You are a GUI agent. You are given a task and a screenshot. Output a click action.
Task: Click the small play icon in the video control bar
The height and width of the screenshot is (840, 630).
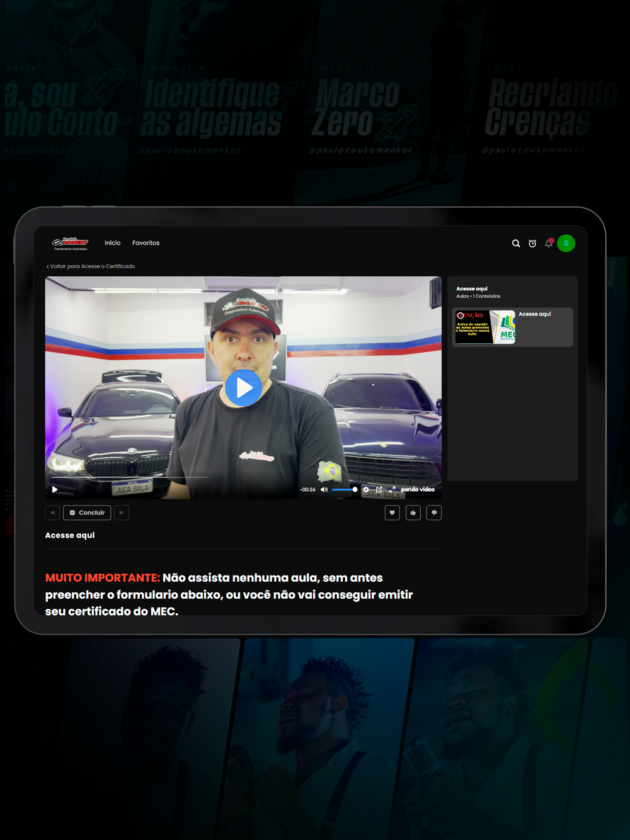pyautogui.click(x=55, y=489)
